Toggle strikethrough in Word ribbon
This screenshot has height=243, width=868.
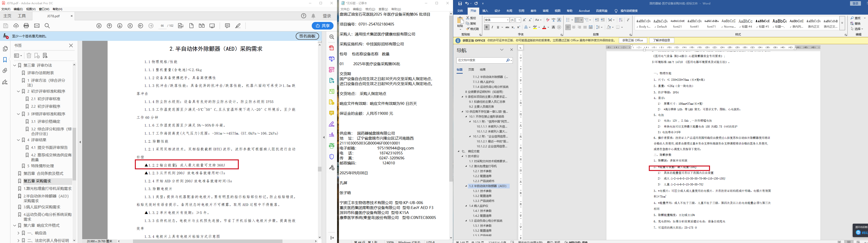[x=508, y=27]
